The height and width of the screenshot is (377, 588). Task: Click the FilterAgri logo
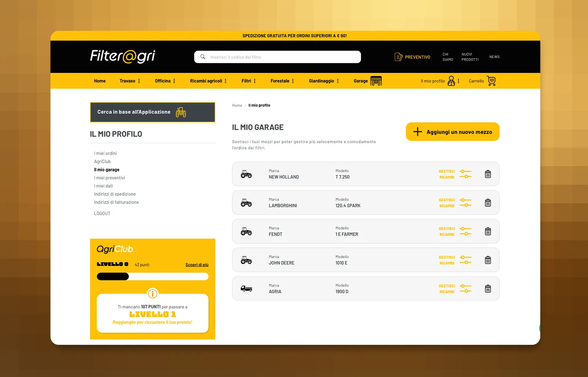tap(123, 56)
